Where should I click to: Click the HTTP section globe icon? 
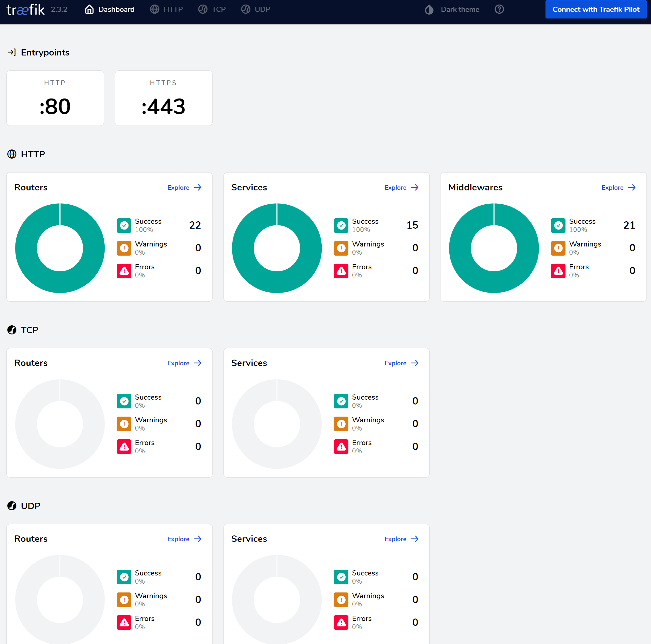point(12,154)
